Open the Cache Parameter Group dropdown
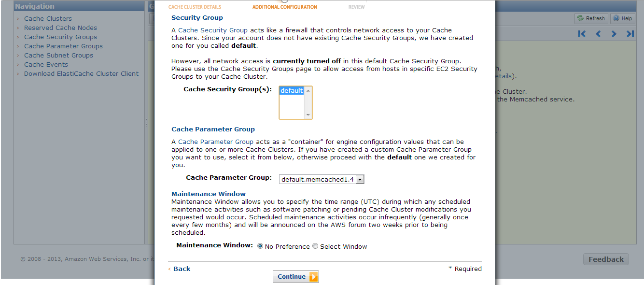The height and width of the screenshot is (285, 644). (360, 179)
